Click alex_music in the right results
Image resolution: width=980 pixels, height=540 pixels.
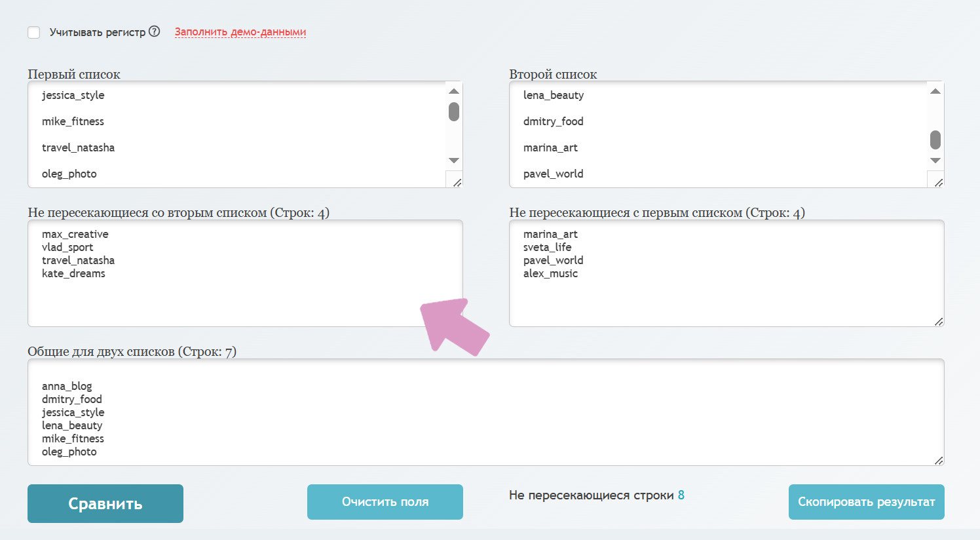click(x=551, y=273)
